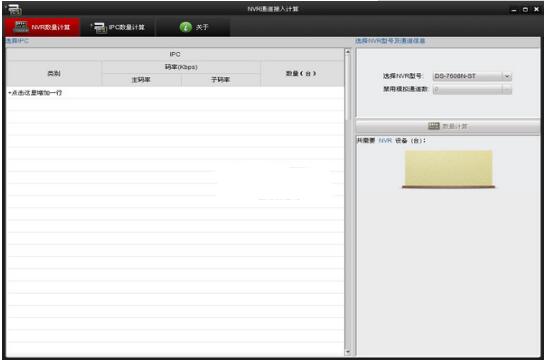Screen dimensions: 546x363
Task: Open the DS-7608N-ST model combo box
Action: (472, 76)
